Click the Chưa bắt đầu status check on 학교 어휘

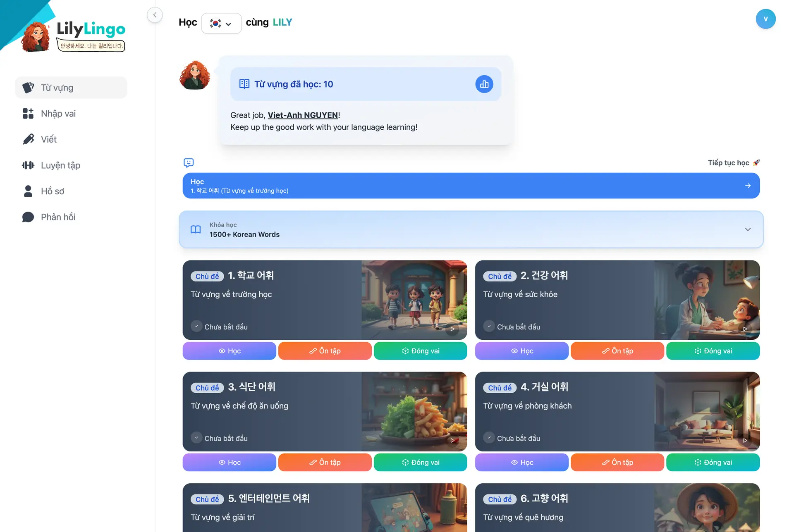(x=196, y=326)
